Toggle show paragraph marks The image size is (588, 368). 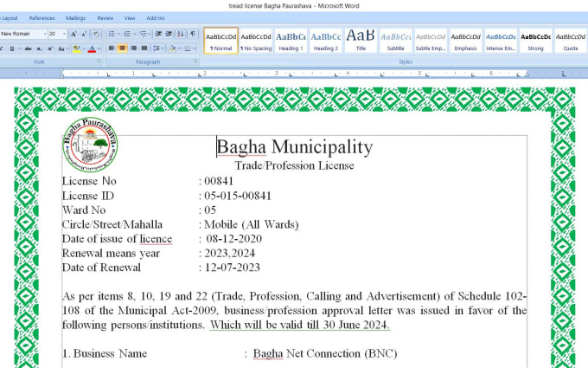193,34
